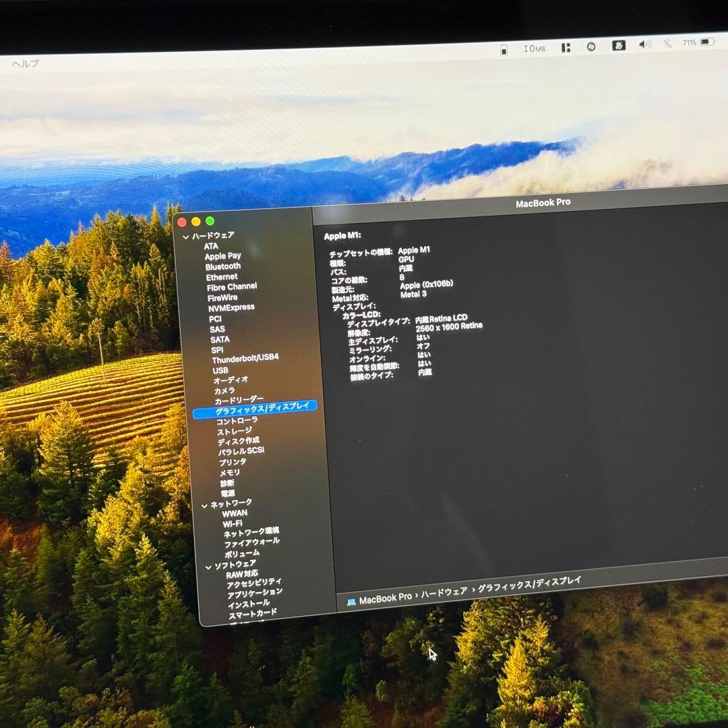Click the Shazam icon in menu bar
728x728 pixels.
tap(591, 47)
